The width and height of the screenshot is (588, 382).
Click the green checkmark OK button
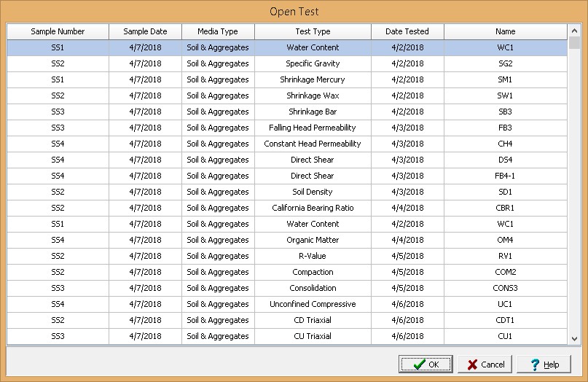[426, 365]
